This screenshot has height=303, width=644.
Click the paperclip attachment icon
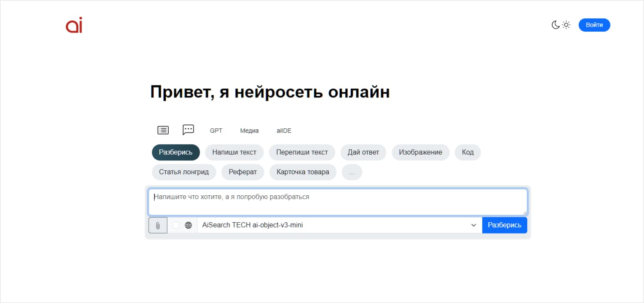tap(158, 225)
